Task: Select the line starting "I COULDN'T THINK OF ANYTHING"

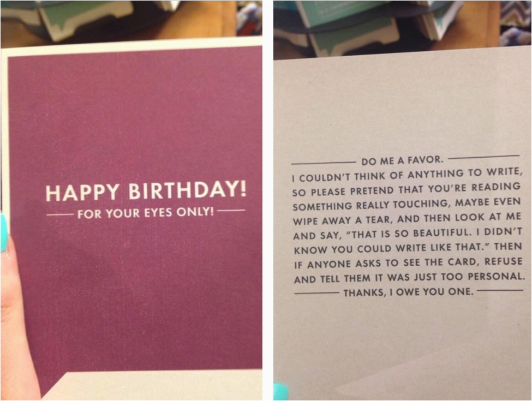Action: 407,175
